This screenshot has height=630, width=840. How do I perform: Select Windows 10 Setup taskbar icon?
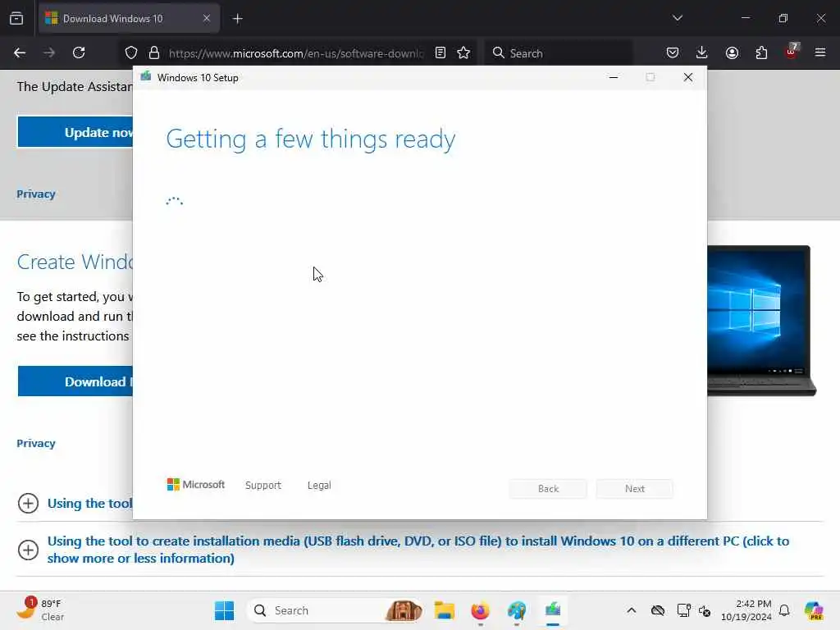pyautogui.click(x=553, y=610)
